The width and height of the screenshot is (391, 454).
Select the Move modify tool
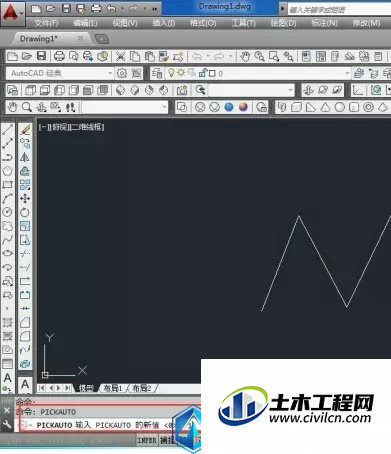(x=25, y=199)
